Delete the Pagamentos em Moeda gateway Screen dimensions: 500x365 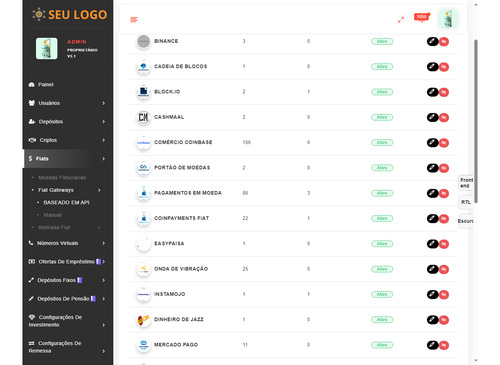click(444, 194)
